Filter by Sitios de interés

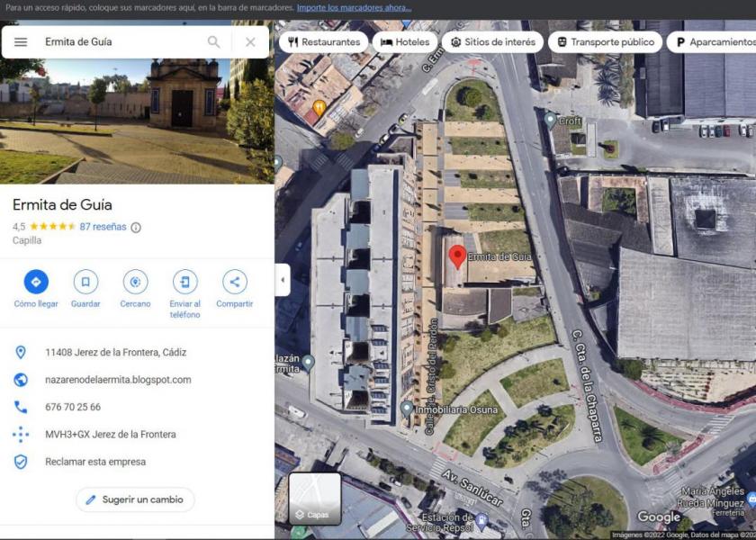click(x=492, y=42)
